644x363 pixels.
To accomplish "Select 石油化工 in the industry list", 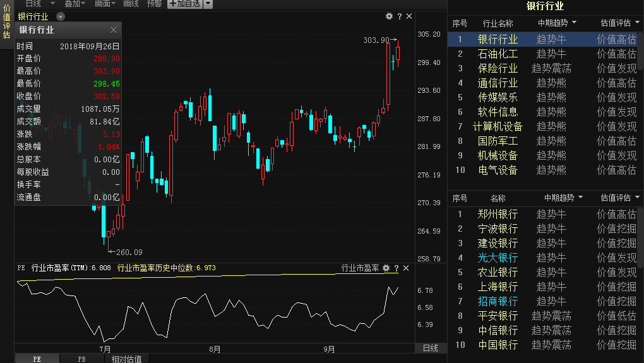I will (x=498, y=54).
